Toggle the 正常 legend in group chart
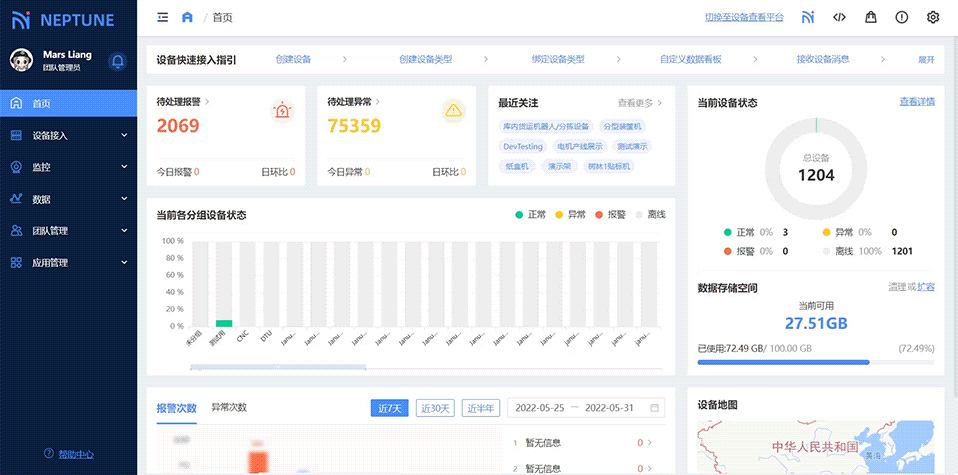Viewport: 958px width, 475px height. pos(530,215)
